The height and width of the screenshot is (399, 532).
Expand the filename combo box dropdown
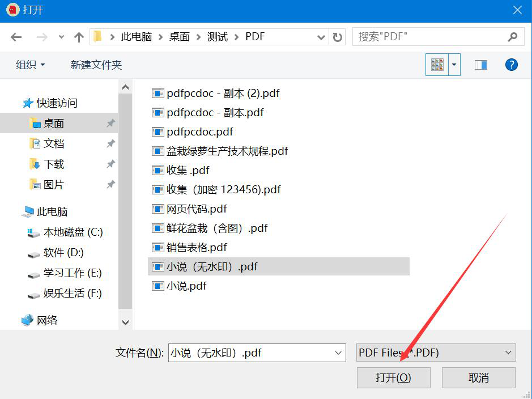(x=338, y=353)
